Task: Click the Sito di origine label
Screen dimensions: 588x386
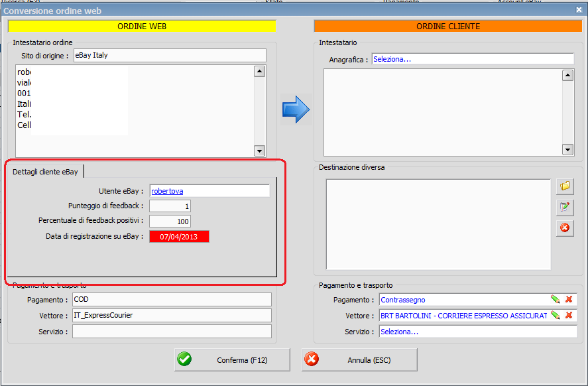Action: 45,56
